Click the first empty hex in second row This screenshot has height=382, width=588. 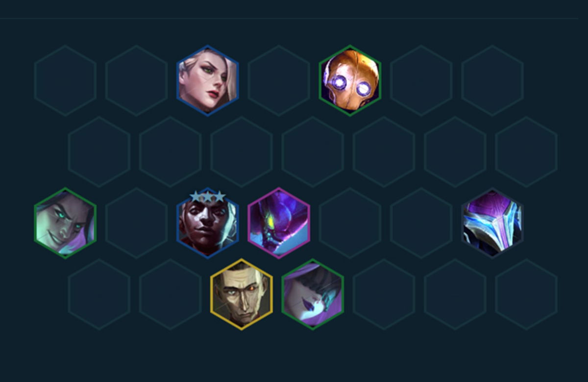point(99,152)
